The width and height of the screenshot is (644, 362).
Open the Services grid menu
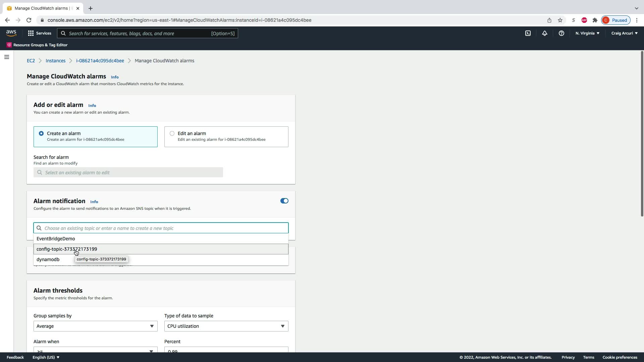[x=39, y=33]
